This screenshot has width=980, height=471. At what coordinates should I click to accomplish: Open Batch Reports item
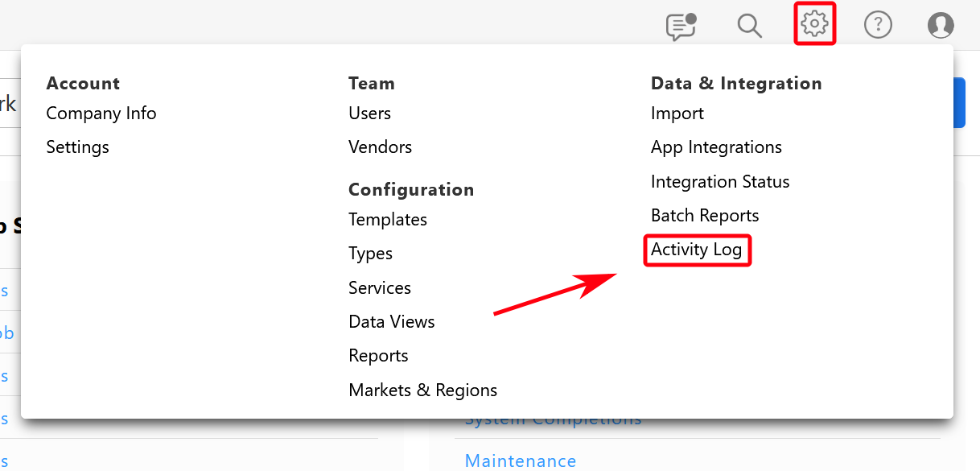(x=705, y=216)
